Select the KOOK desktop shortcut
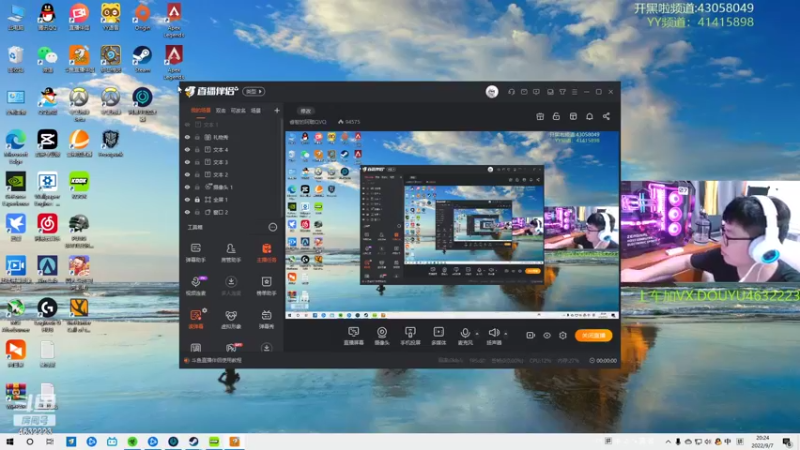The image size is (800, 450). click(x=79, y=185)
